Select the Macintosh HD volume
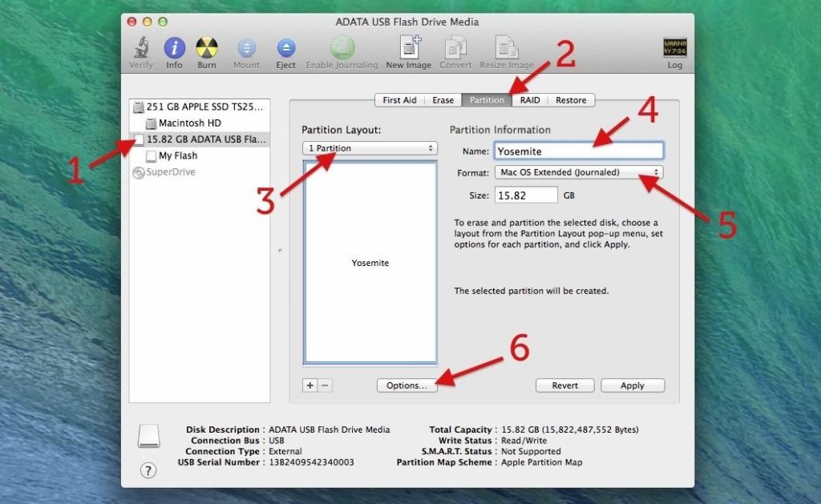Viewport: 821px width, 504px height. click(192, 123)
